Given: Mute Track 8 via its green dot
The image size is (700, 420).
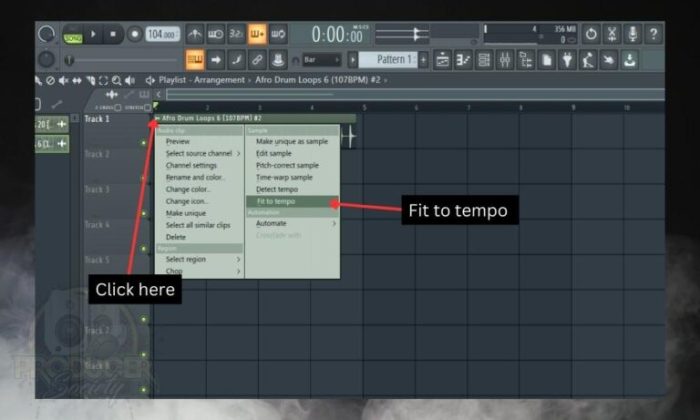Looking at the screenshot, I should [x=144, y=390].
